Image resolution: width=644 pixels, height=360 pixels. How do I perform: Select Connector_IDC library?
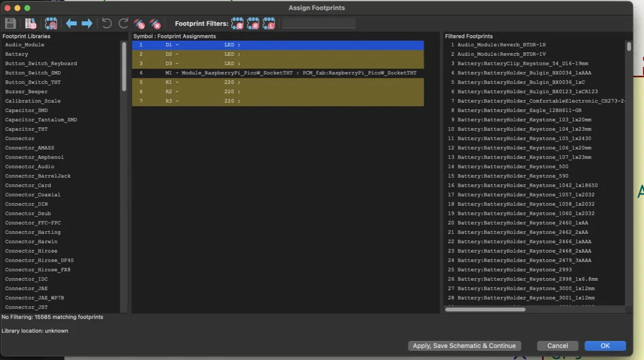[x=26, y=279]
